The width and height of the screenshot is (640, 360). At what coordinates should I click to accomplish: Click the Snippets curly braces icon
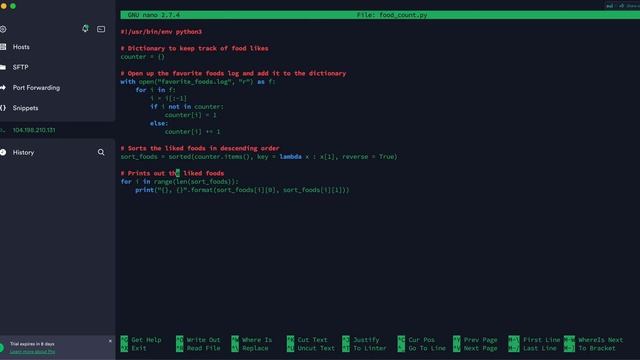[x=3, y=108]
